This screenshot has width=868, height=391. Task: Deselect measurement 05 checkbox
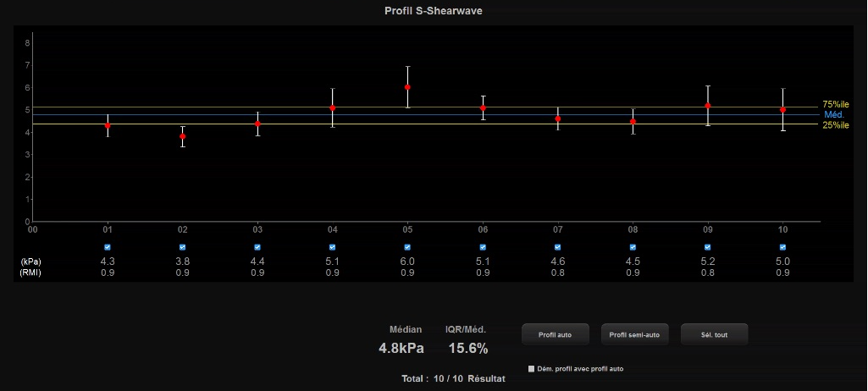pos(407,247)
